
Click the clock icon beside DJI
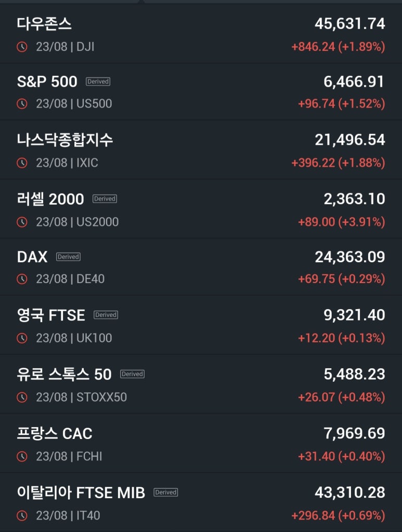pos(22,47)
